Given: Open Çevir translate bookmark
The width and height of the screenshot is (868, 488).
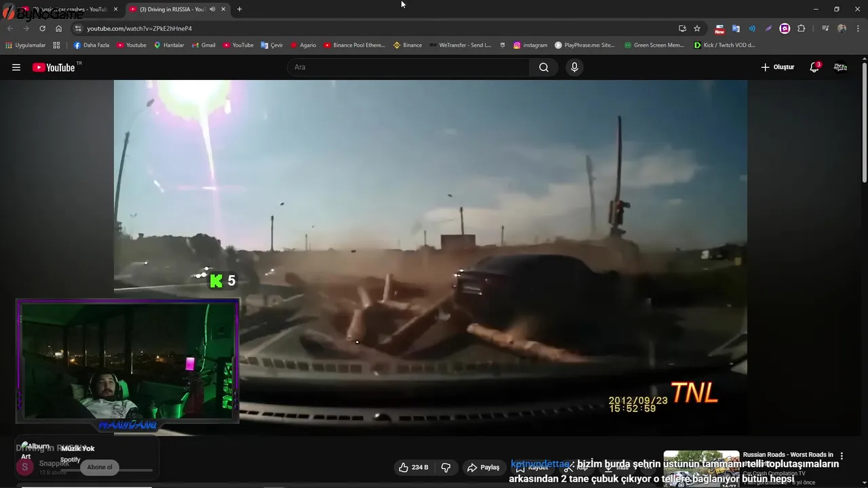Looking at the screenshot, I should point(272,45).
